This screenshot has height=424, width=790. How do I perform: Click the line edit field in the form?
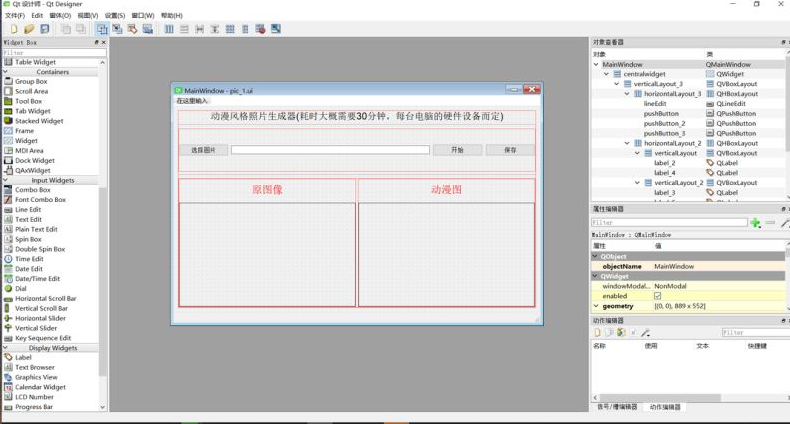330,150
